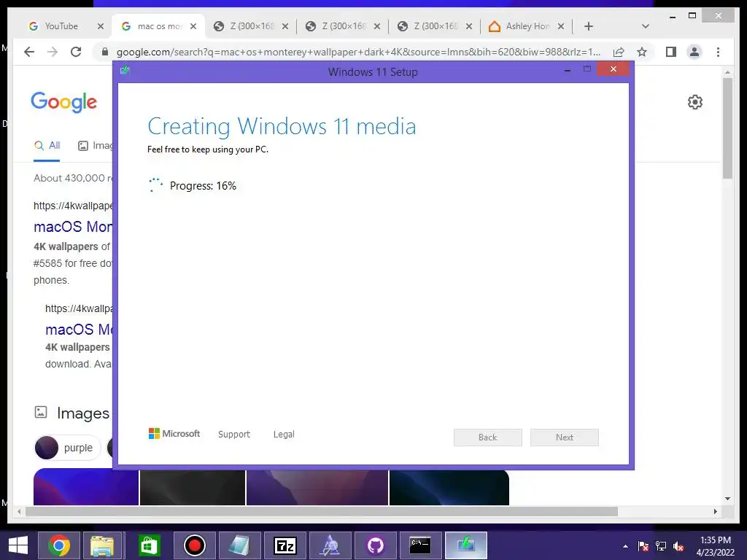
Task: Open a new Chrome tab
Action: 589,26
